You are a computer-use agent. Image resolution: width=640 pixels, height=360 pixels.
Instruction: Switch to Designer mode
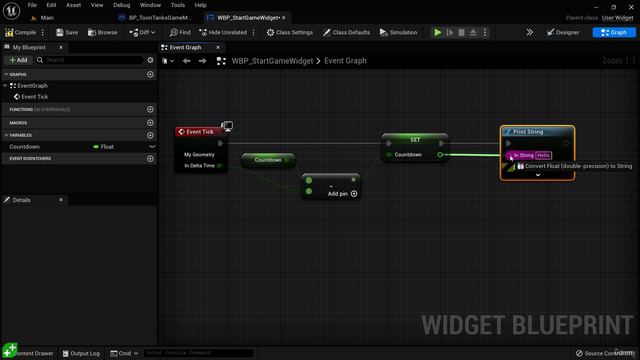pyautogui.click(x=563, y=32)
